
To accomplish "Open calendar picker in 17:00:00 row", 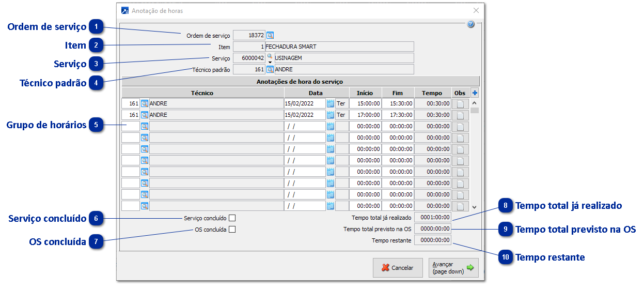I will [x=331, y=115].
